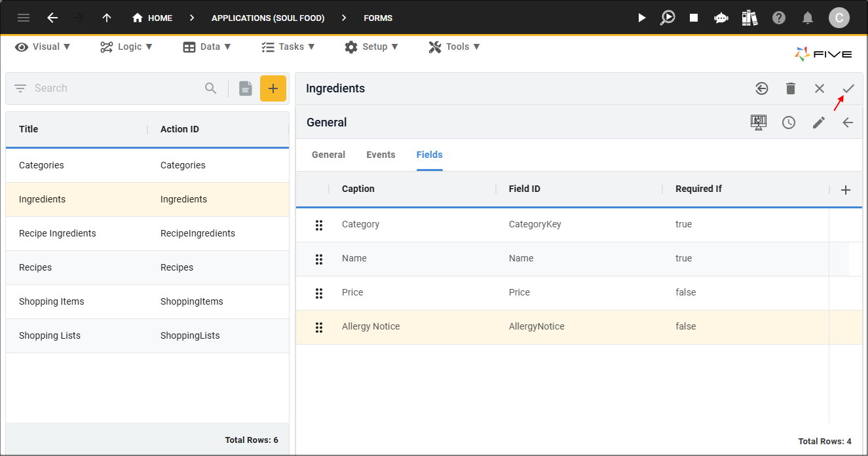The height and width of the screenshot is (456, 868).
Task: Switch to the General tab
Action: [328, 155]
